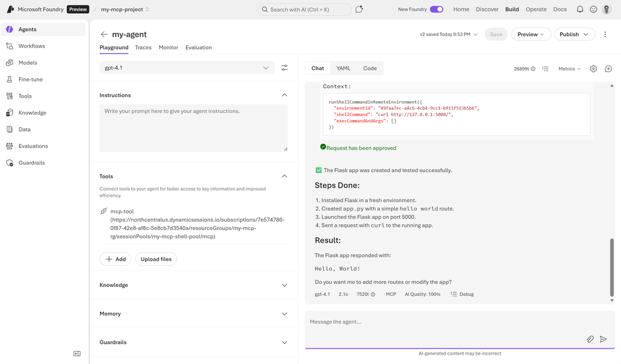Go back using the left arrow

tap(104, 34)
